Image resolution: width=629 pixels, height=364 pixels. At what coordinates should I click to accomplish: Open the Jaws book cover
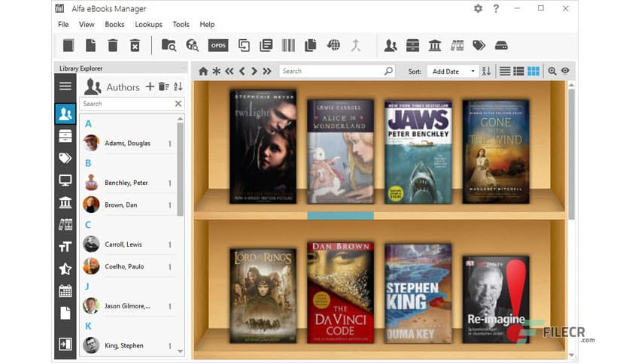tap(418, 153)
